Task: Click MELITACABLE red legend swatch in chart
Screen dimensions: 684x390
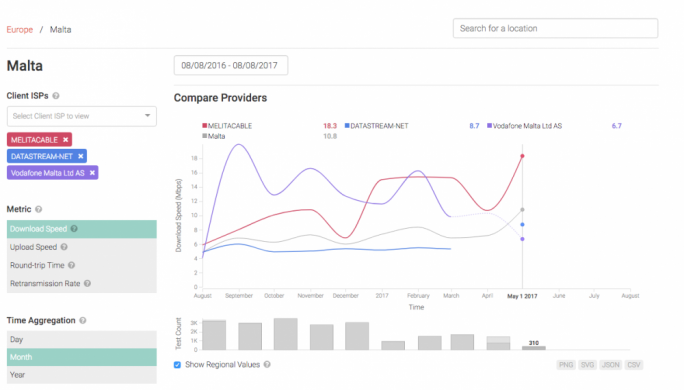Action: (x=204, y=126)
